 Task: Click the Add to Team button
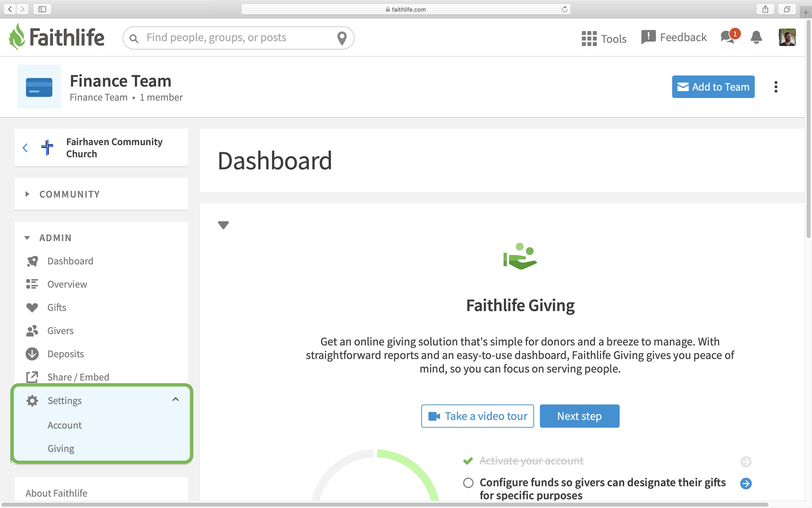coord(713,87)
